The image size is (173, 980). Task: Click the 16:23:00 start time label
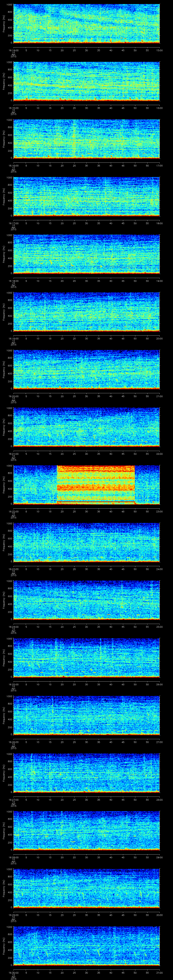[13, 569]
